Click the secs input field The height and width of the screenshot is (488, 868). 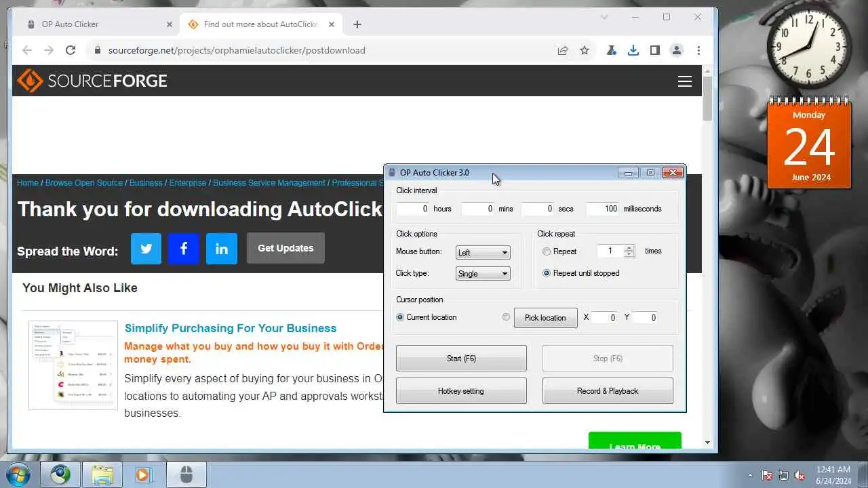click(x=538, y=209)
